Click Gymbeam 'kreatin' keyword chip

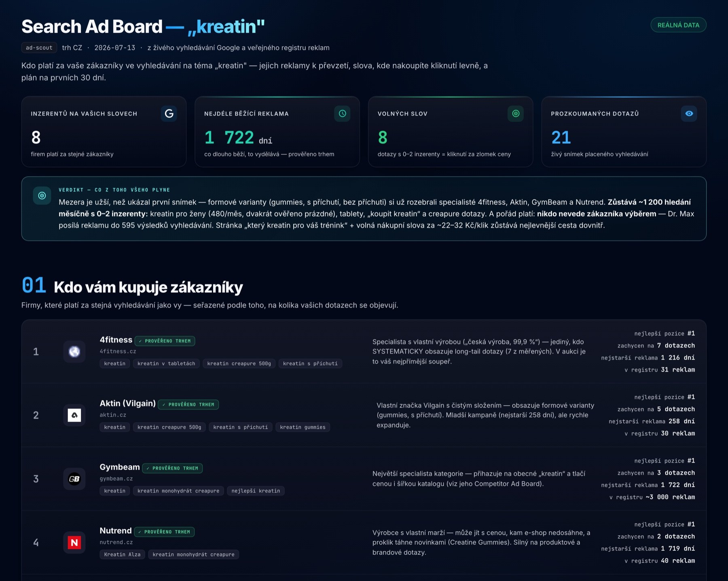pyautogui.click(x=115, y=491)
